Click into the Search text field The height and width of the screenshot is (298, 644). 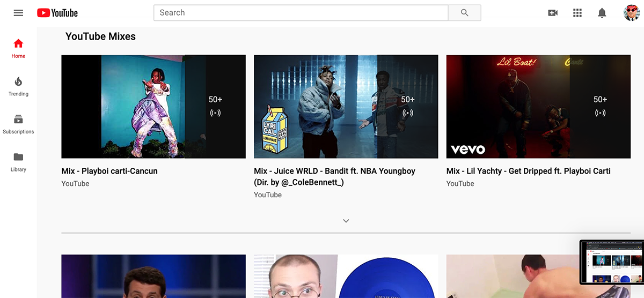[301, 13]
